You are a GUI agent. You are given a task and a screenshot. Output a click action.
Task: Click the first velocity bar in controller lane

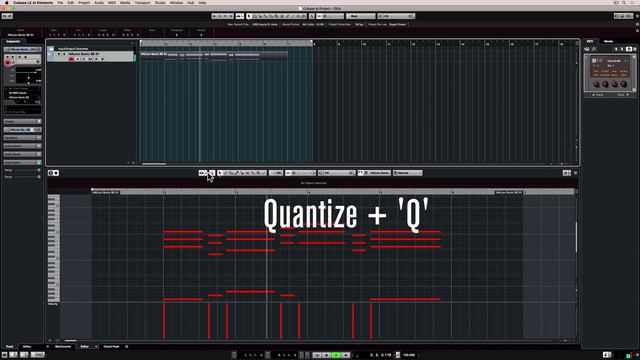point(164,321)
